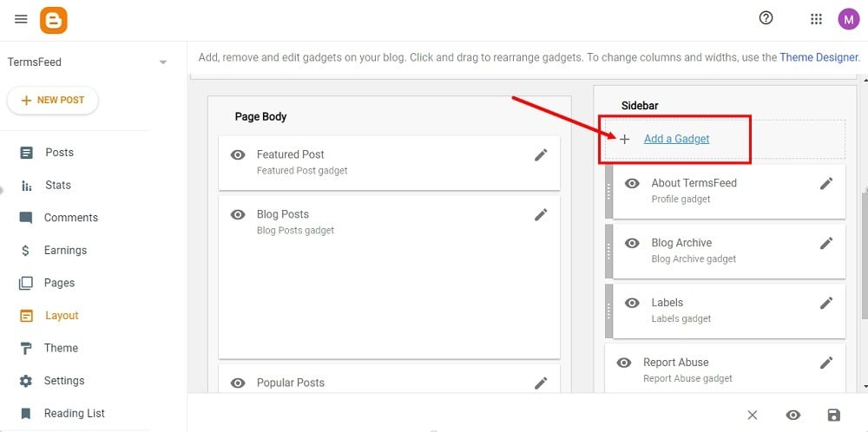Click the drag handle of Labels gadget
868x432 pixels.
click(609, 311)
